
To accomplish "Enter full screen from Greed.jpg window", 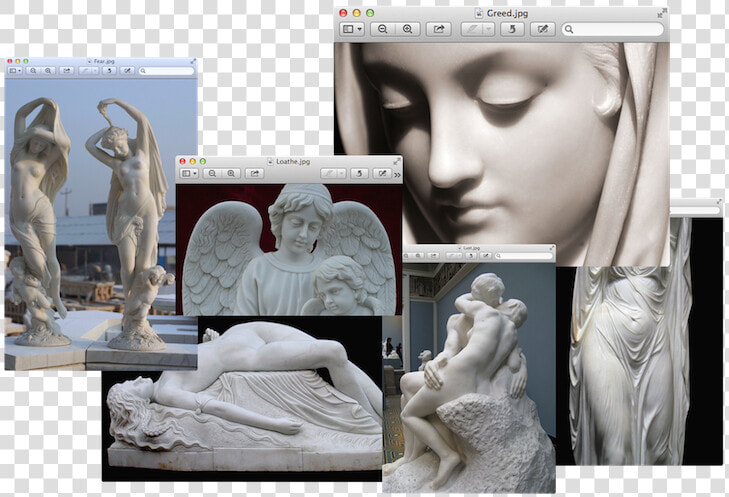I will [662, 13].
